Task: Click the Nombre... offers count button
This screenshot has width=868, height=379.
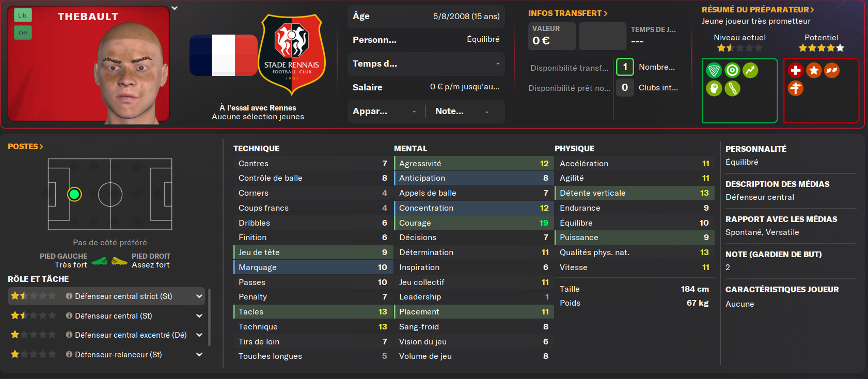Action: coord(625,67)
